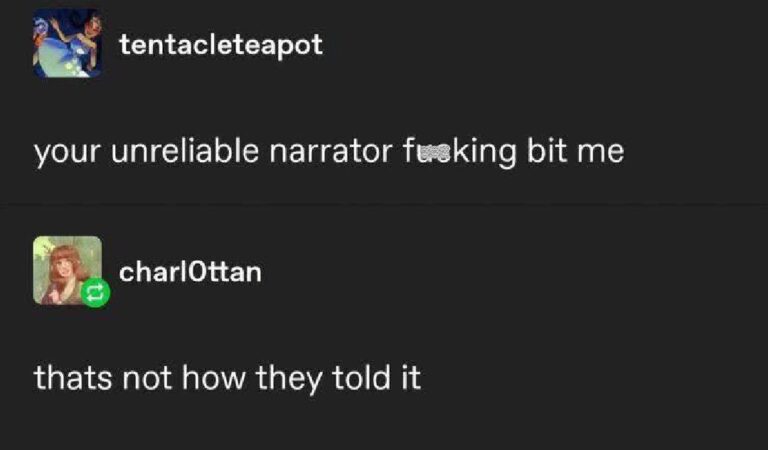Visit the charl0ttan blog username link
This screenshot has width=768, height=450.
189,271
